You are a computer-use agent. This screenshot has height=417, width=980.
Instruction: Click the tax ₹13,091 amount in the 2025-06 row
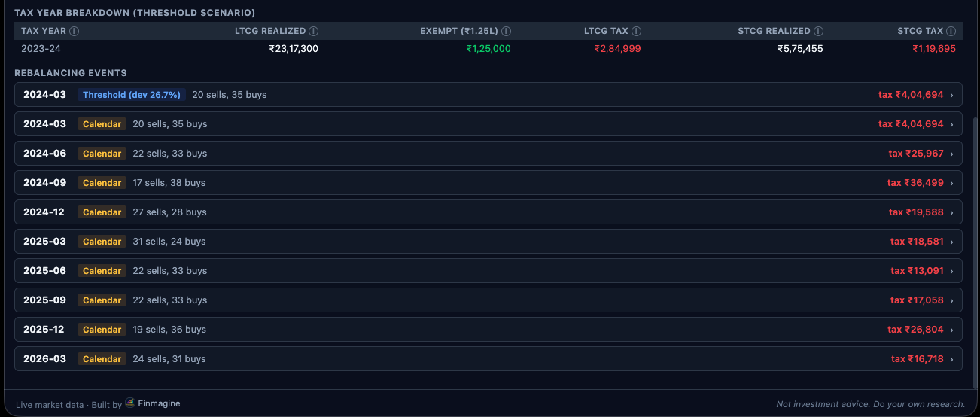(x=917, y=271)
